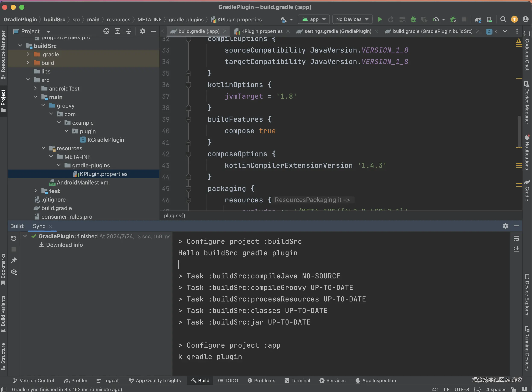Click Select Opened File target icon
The width and height of the screenshot is (532, 392).
(x=106, y=31)
